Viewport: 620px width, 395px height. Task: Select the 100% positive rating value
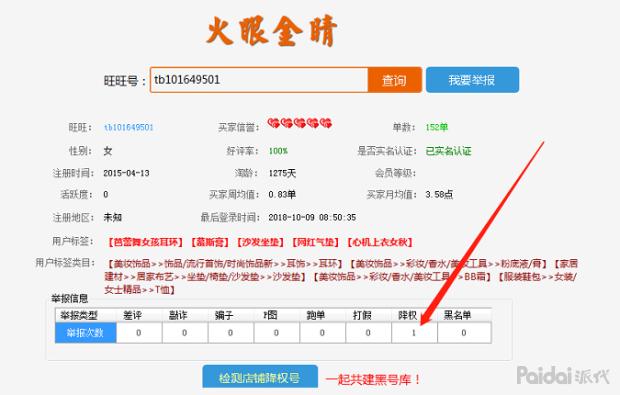click(x=278, y=151)
